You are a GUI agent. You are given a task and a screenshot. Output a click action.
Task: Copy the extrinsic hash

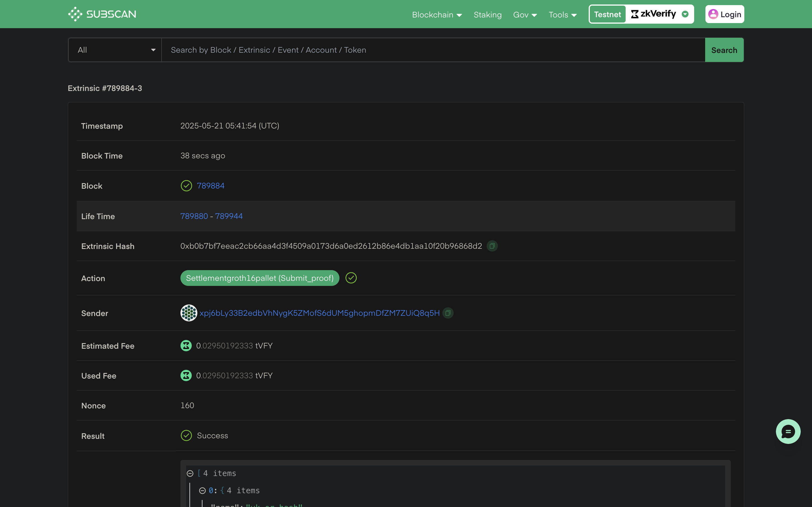[x=492, y=246]
